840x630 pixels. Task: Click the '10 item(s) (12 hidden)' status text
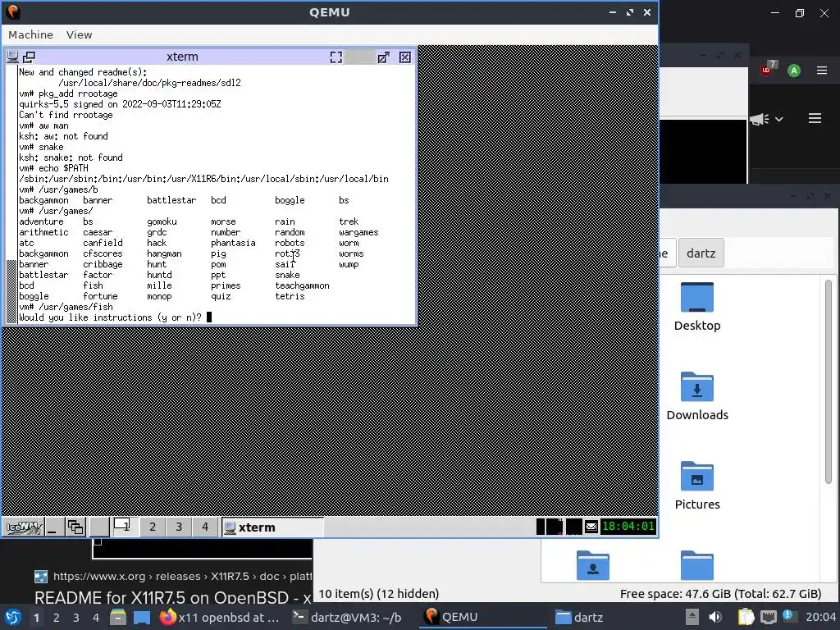(378, 594)
